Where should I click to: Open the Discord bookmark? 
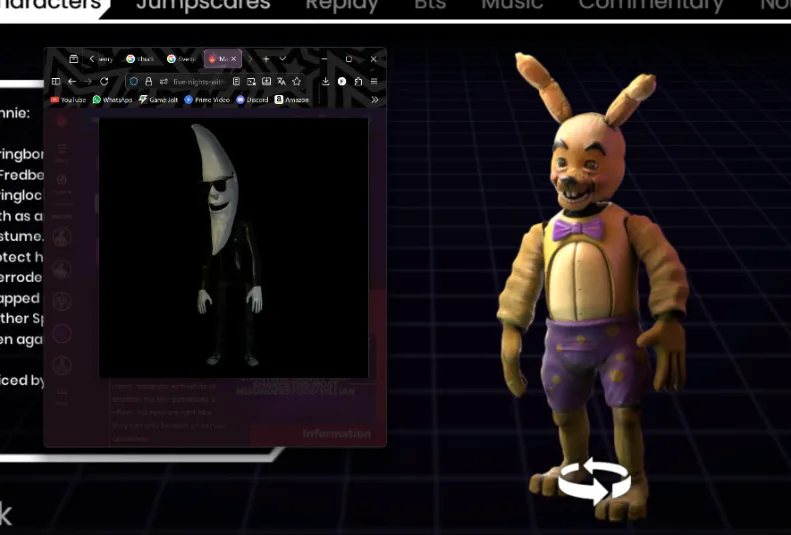point(252,100)
